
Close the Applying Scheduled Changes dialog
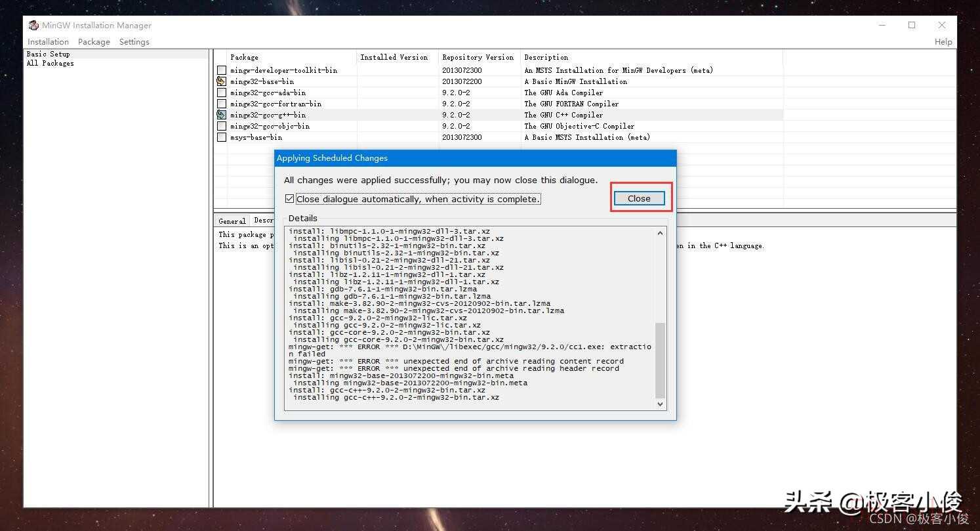coord(639,198)
